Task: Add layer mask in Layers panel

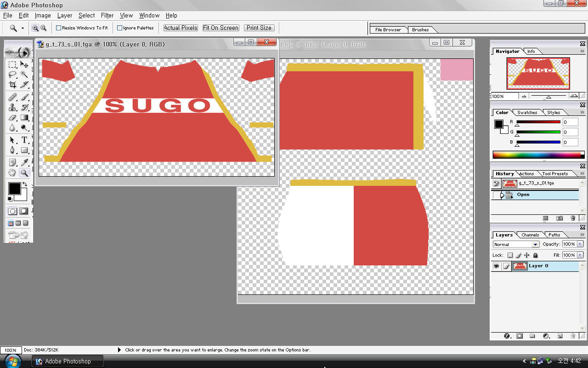Action: pos(520,336)
